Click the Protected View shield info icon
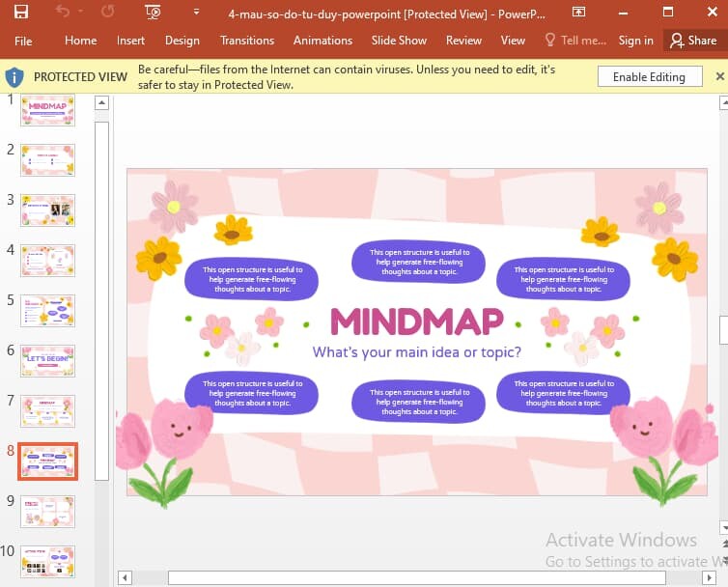 point(14,76)
